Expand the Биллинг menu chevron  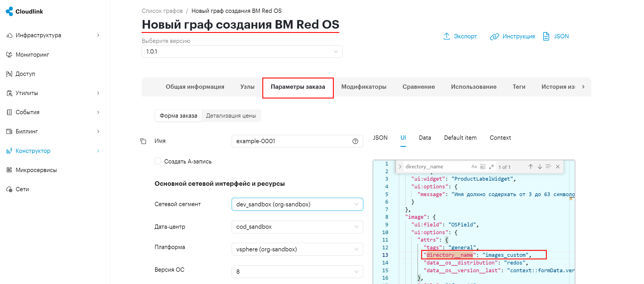coord(98,131)
